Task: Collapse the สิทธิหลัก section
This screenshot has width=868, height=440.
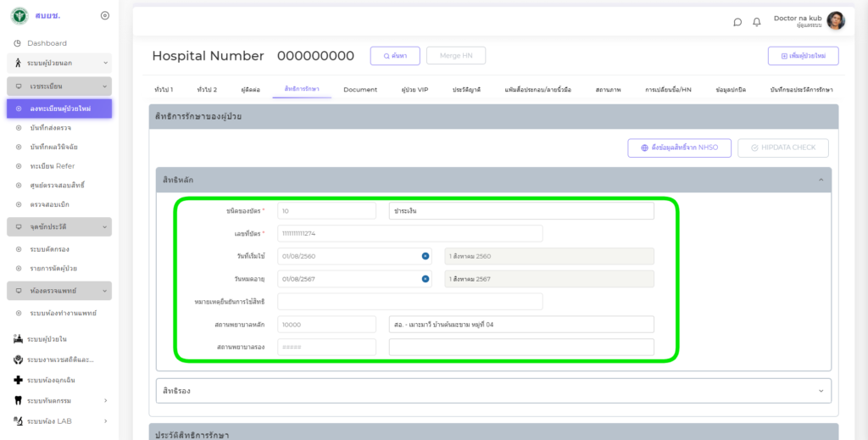Action: tap(820, 180)
